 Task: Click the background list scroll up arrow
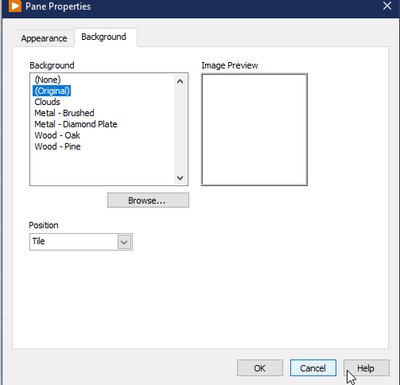(x=180, y=81)
